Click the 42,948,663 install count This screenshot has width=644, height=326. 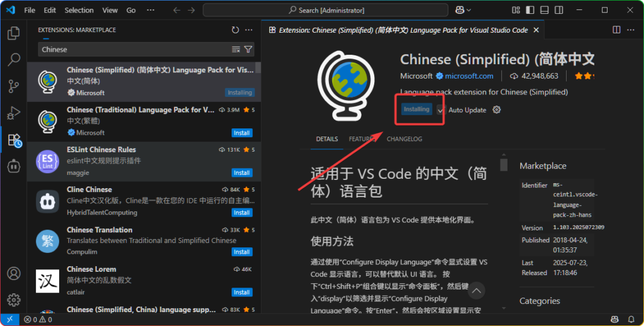534,76
